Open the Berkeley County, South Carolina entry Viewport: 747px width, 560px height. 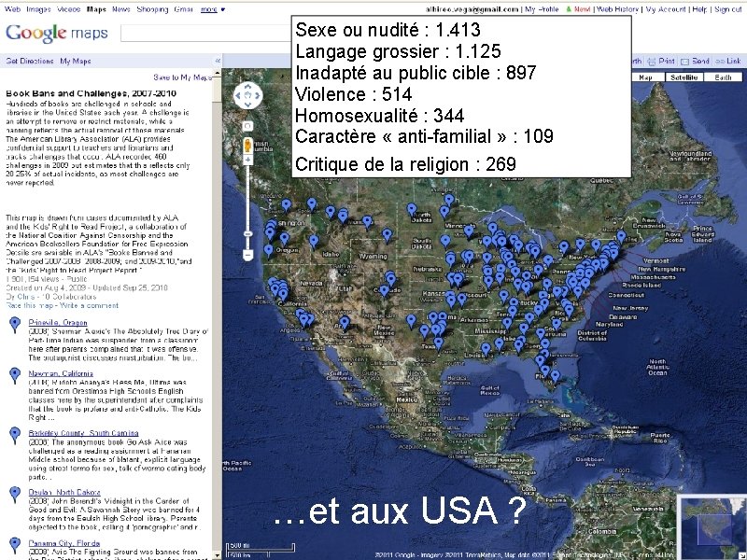coord(83,433)
